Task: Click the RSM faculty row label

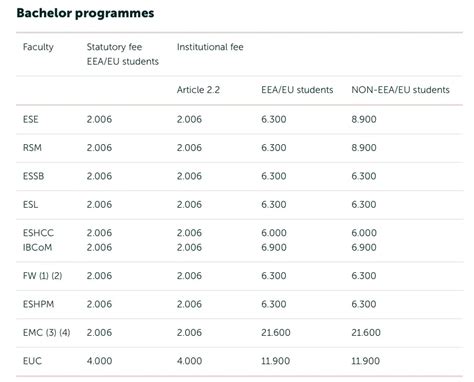Action: click(x=32, y=148)
